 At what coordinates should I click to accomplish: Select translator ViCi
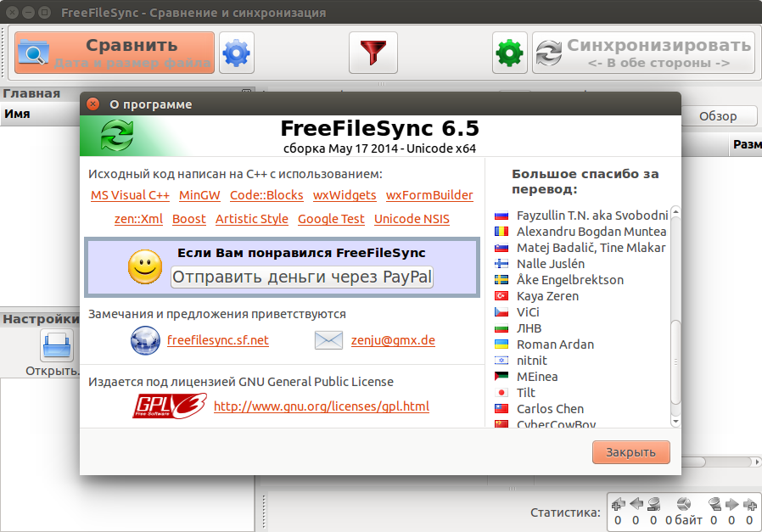pyautogui.click(x=528, y=312)
